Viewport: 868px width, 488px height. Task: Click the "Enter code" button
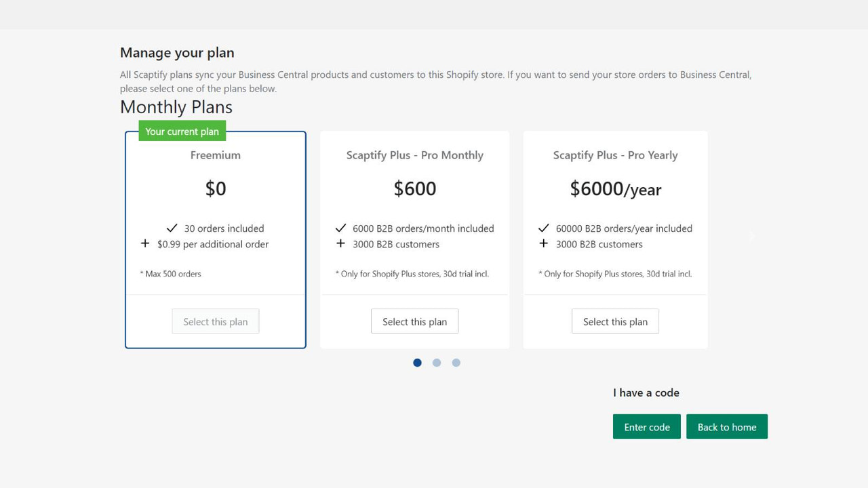[x=646, y=426]
